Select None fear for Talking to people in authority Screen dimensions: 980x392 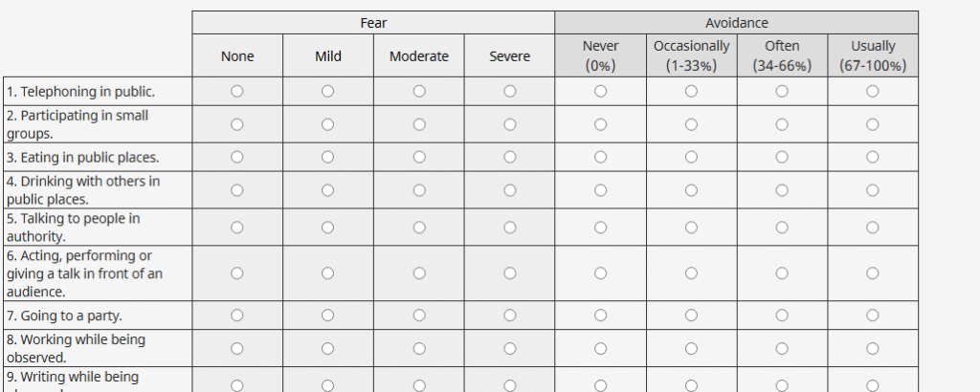(237, 228)
